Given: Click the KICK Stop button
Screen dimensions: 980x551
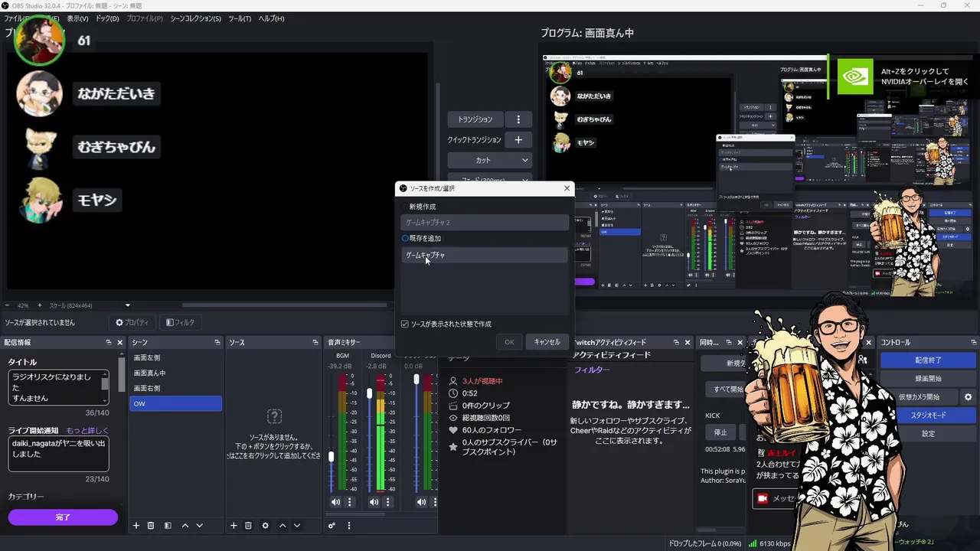Looking at the screenshot, I should 720,432.
